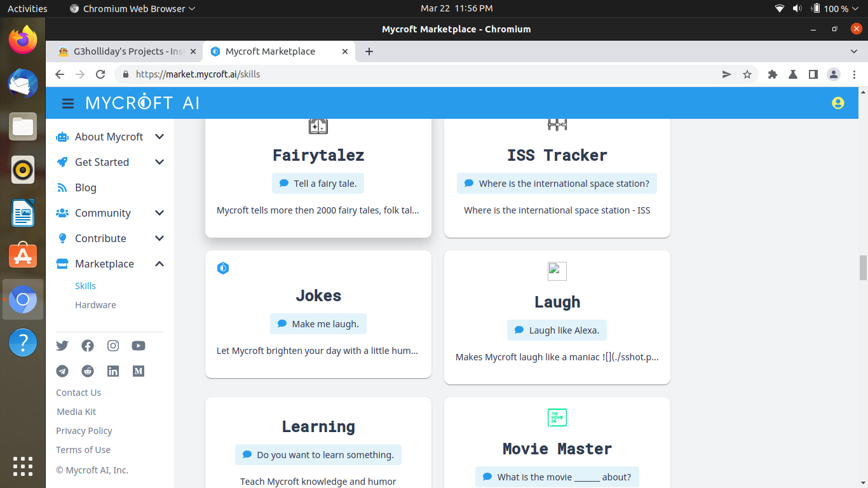This screenshot has height=488, width=868.
Task: Click the LinkedIn icon
Action: [112, 371]
